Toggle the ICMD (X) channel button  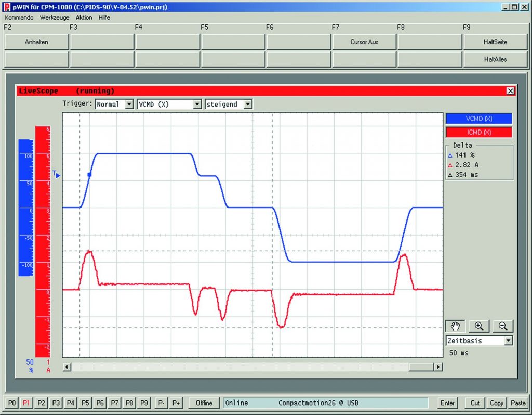(478, 132)
